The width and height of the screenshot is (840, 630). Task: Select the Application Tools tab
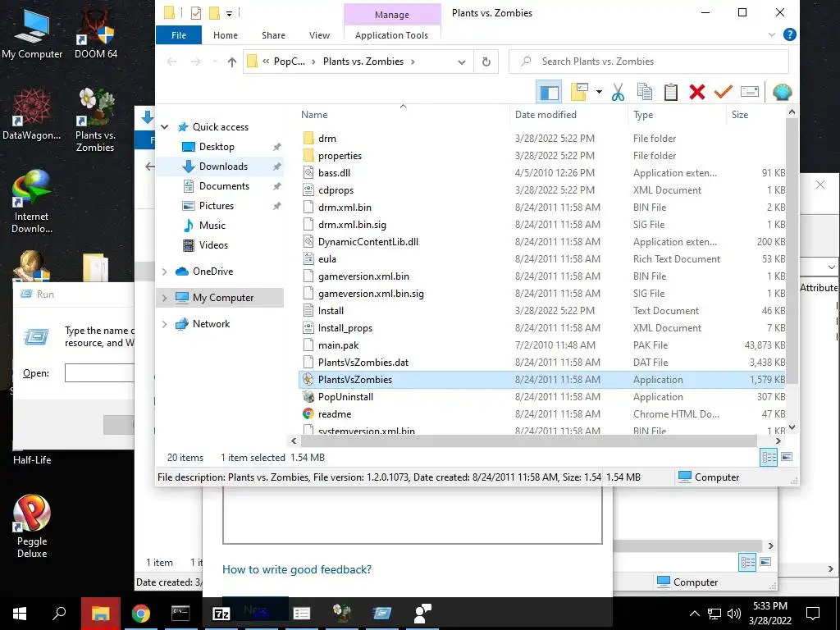coord(391,35)
